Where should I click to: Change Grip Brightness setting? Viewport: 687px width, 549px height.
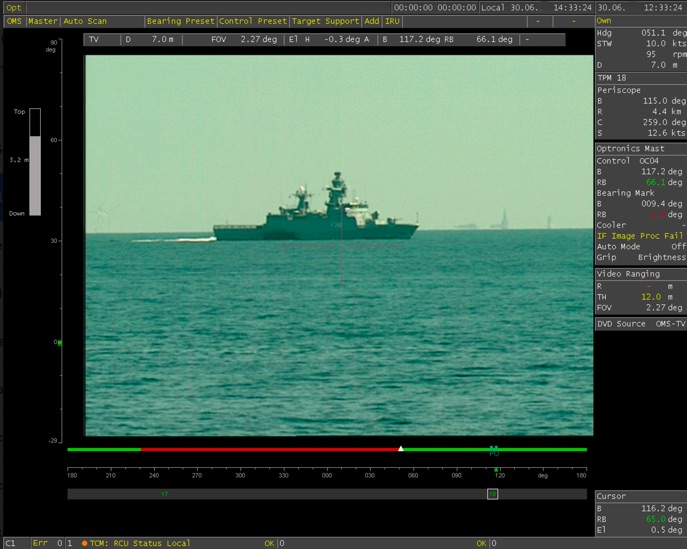[641, 257]
